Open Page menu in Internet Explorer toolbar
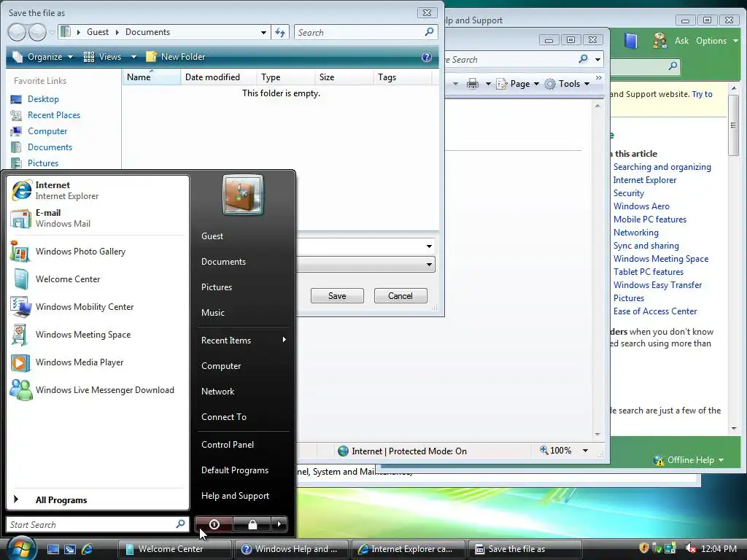 (518, 84)
